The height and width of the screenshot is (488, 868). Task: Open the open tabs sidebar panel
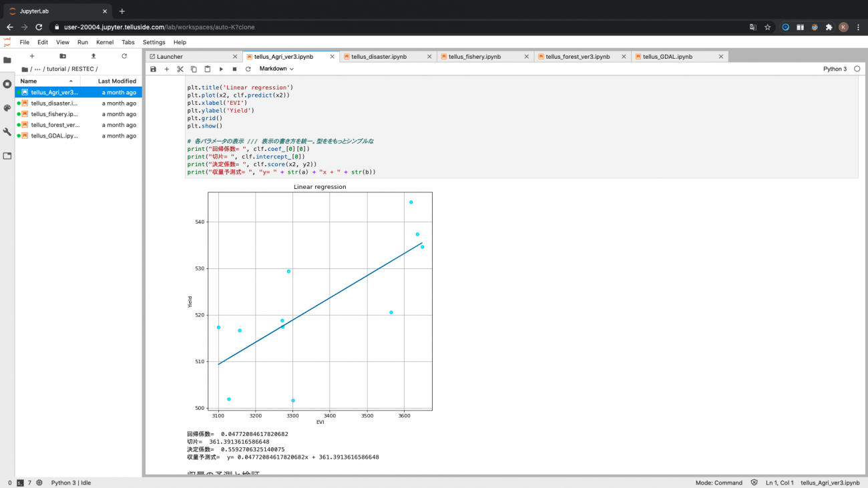[7, 156]
